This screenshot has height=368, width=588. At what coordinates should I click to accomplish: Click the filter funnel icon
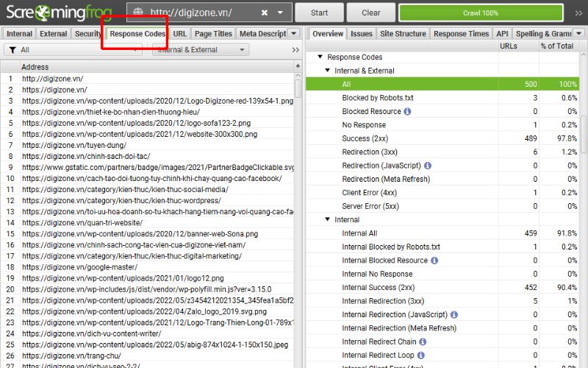click(x=12, y=50)
